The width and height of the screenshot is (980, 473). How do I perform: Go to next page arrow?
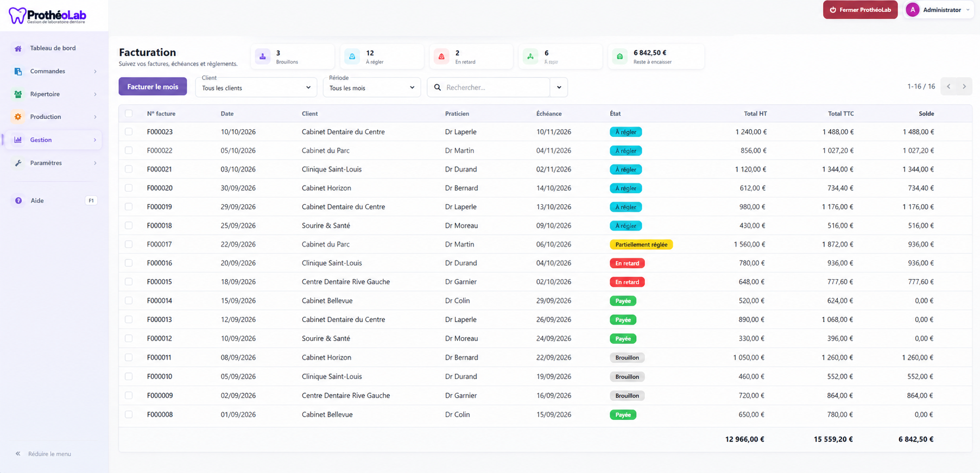point(964,86)
